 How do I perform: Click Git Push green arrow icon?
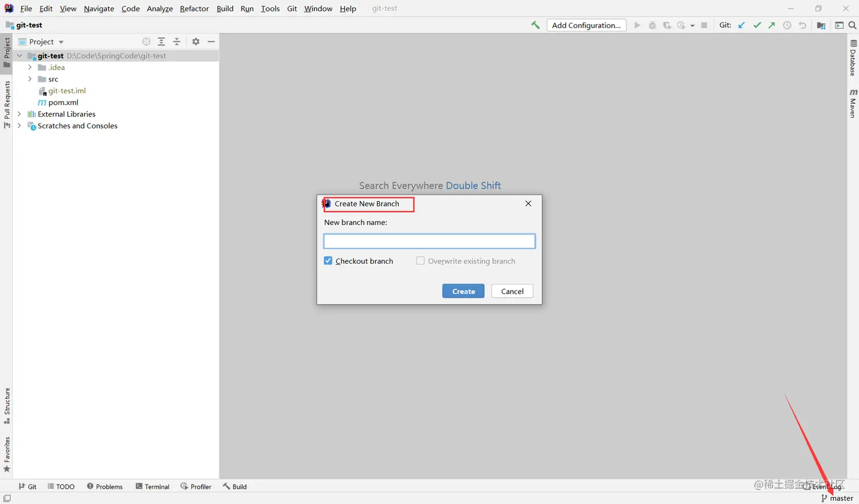coord(772,25)
